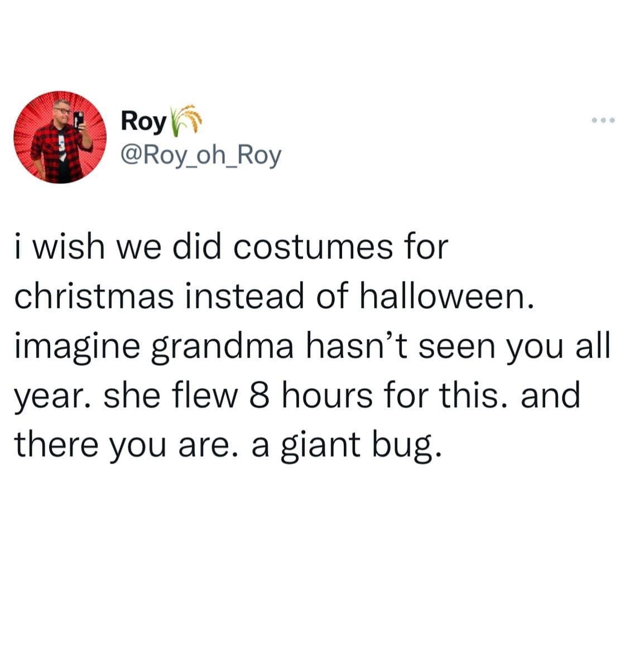Click the display name Roy
The height and width of the screenshot is (651, 644).
pos(143,120)
